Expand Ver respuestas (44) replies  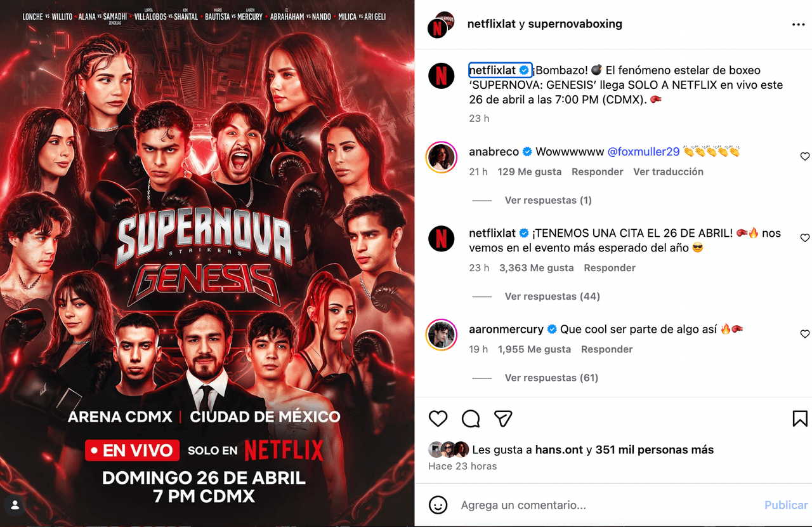(552, 296)
